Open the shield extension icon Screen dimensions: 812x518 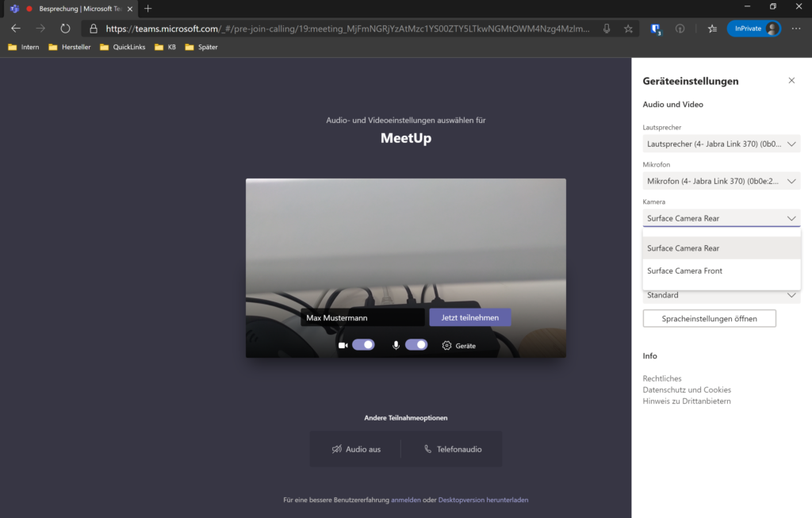point(656,29)
